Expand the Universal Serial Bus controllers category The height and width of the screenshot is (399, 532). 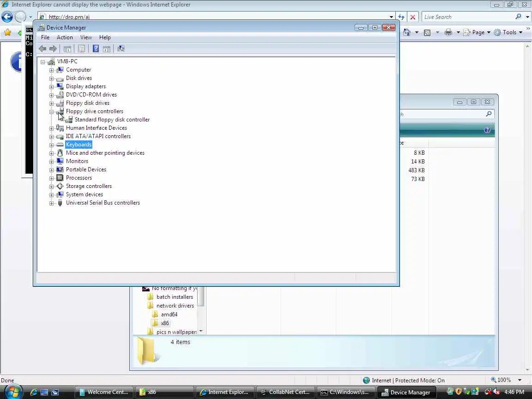[x=52, y=203]
